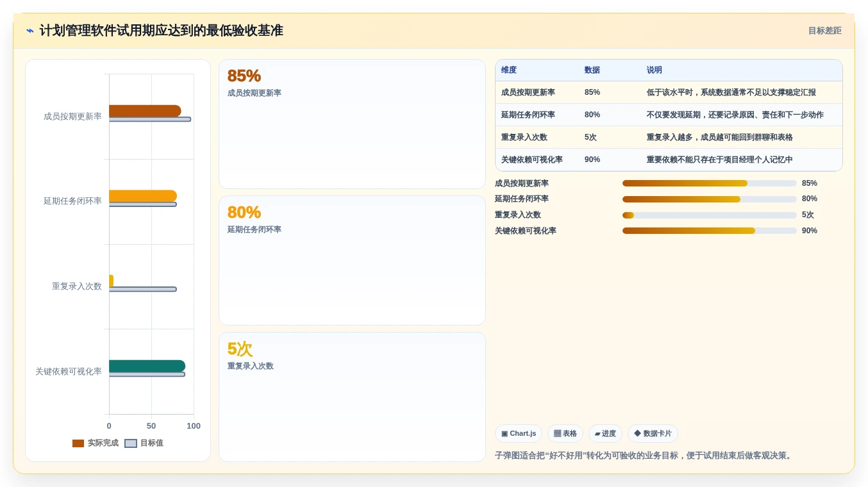Click the 重复录入次数 progress bar

(x=710, y=215)
